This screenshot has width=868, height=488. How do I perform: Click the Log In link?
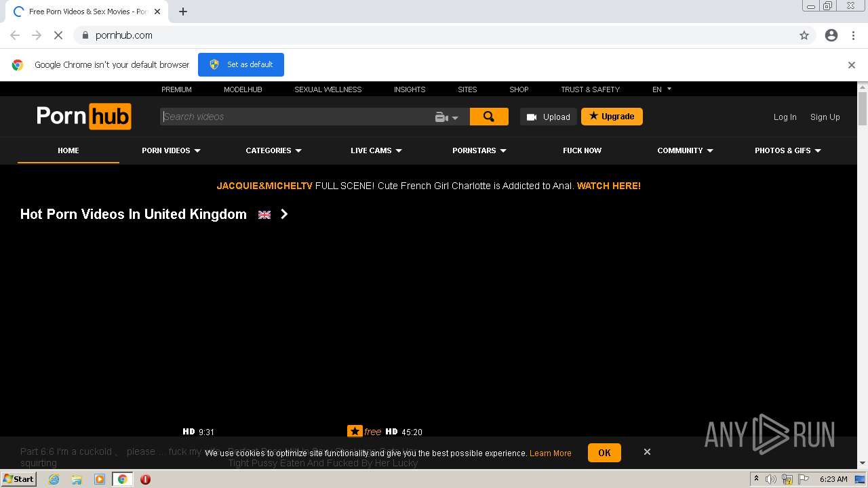point(785,117)
